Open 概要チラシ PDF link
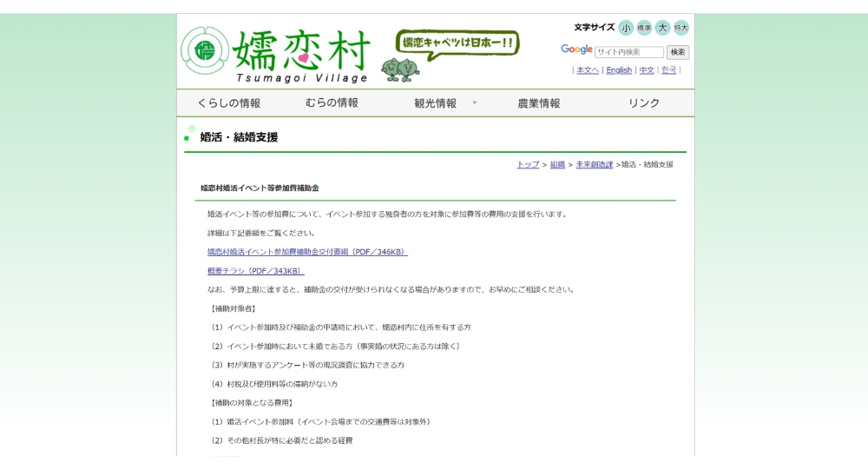Viewport: 868px width, 469px height. pos(256,271)
